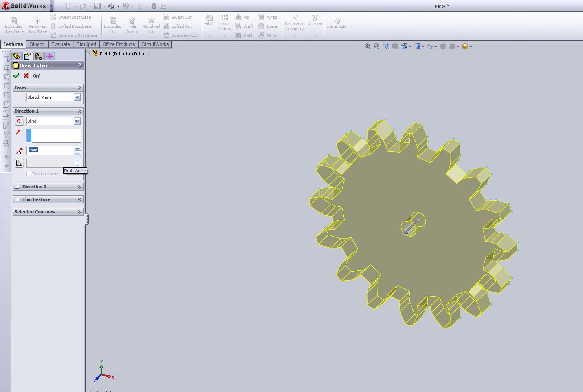
Task: Click the Reference Geometry button
Action: coord(295,23)
